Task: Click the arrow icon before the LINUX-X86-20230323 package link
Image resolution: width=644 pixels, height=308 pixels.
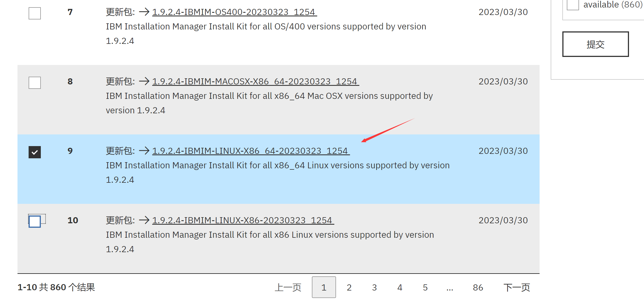Action: pos(144,220)
